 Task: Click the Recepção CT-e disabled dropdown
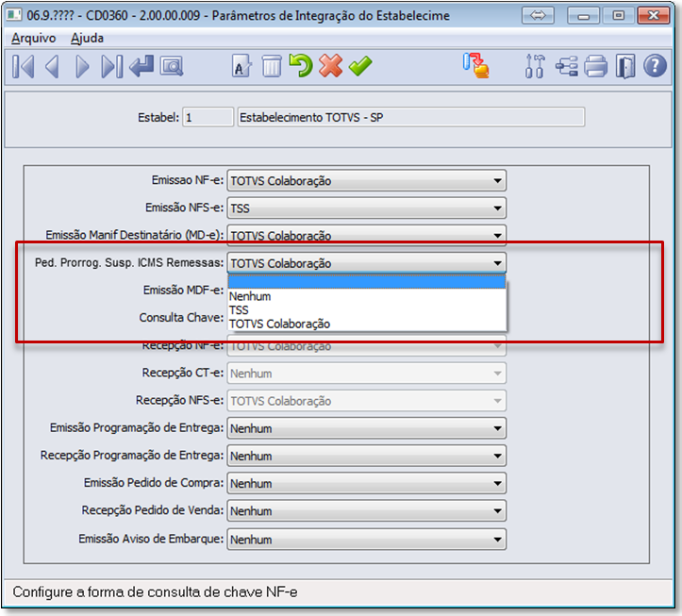(x=366, y=374)
